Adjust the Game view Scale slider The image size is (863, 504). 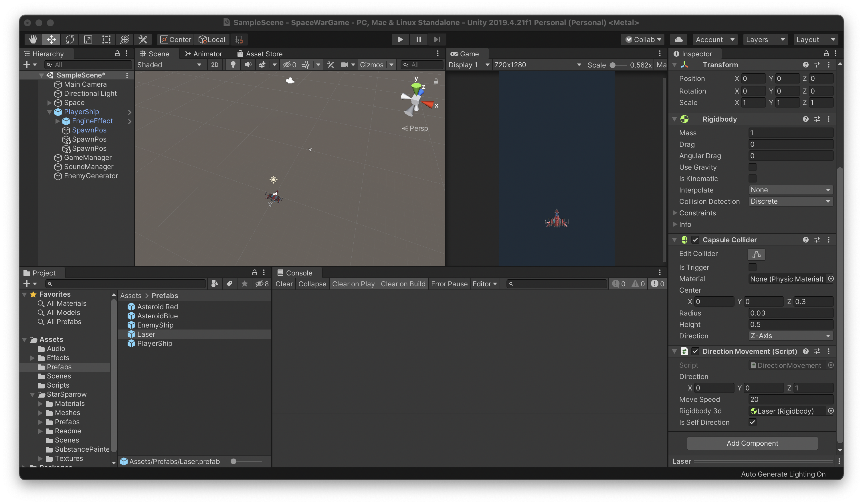[x=613, y=65]
